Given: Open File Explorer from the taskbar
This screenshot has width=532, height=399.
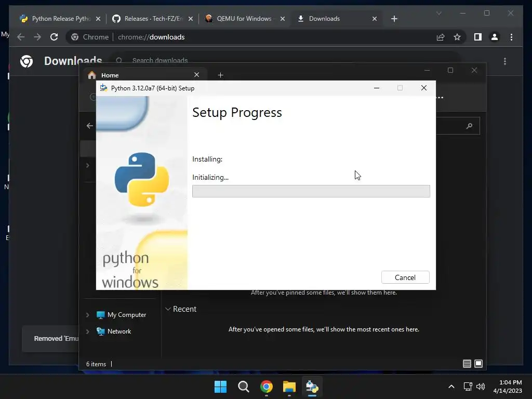Looking at the screenshot, I should click(289, 387).
